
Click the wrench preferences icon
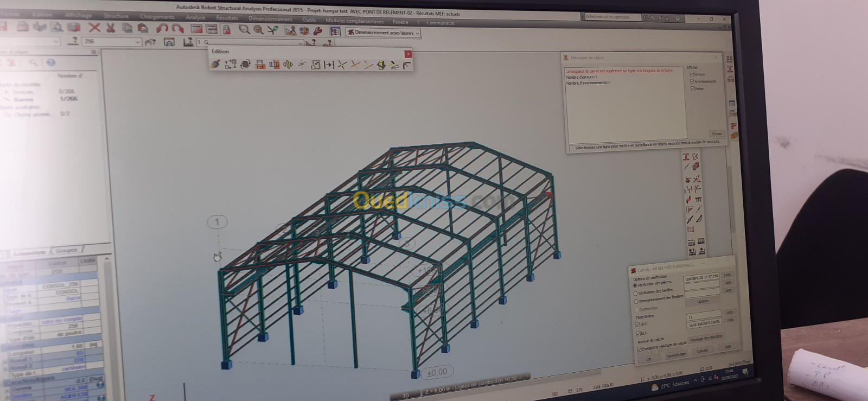[318, 31]
